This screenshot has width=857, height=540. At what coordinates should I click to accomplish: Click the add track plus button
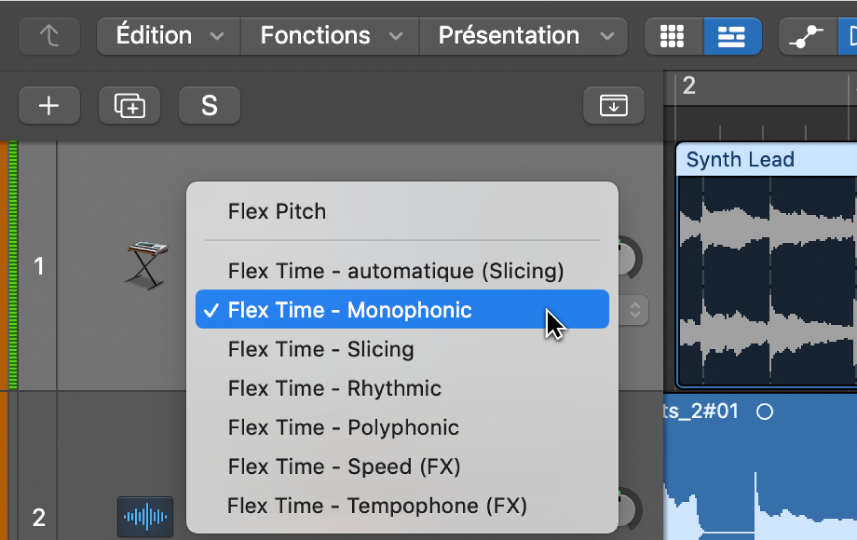click(x=49, y=105)
